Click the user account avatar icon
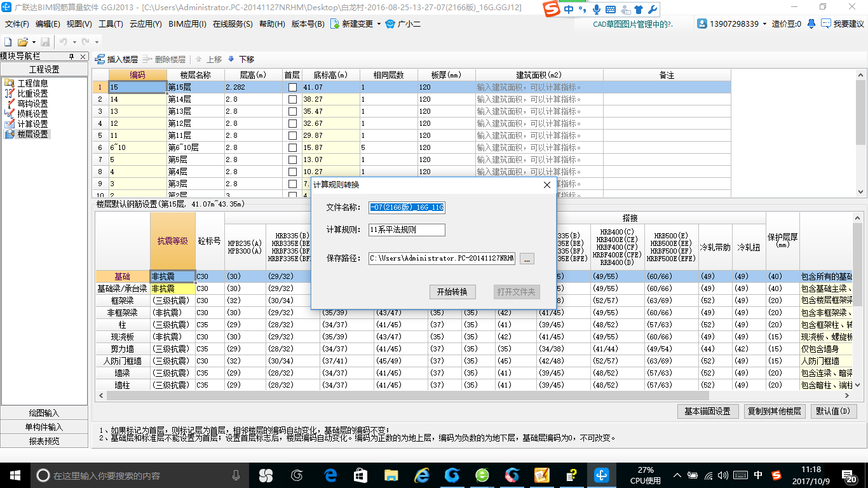This screenshot has width=868, height=488. click(702, 24)
